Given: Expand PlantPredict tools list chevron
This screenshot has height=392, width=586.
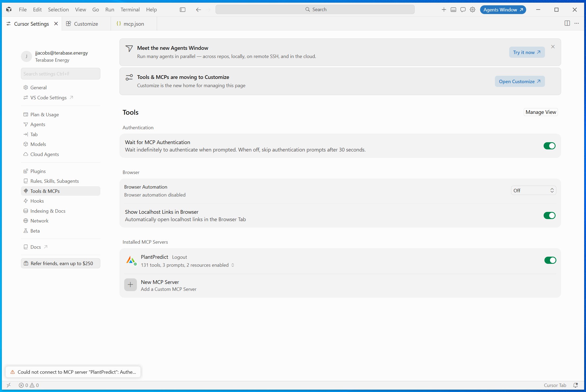Looking at the screenshot, I should point(233,265).
